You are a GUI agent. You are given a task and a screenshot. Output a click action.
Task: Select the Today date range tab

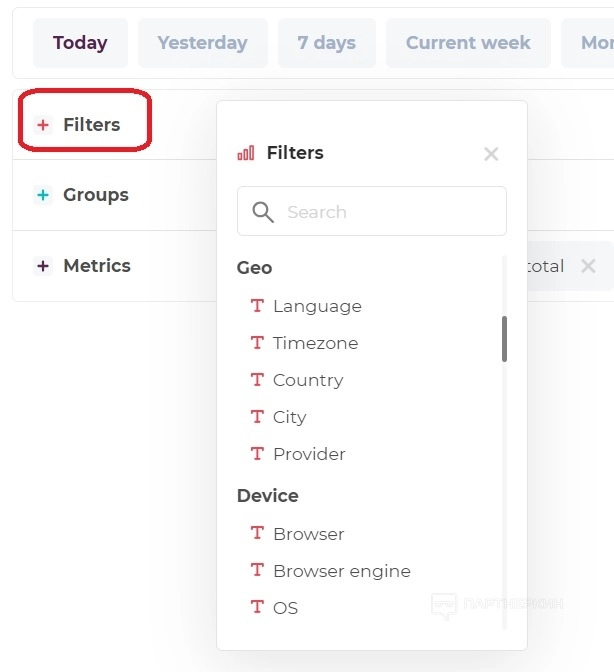click(x=80, y=43)
